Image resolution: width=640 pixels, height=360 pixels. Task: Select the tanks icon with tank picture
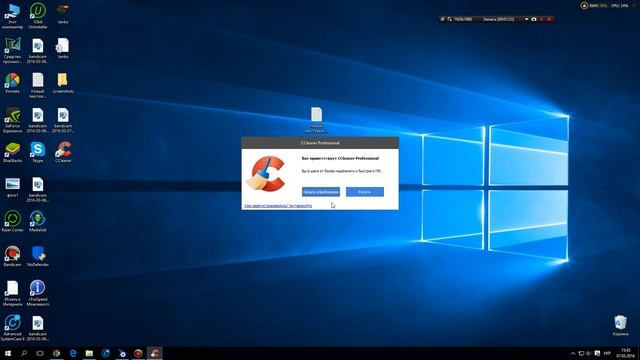(x=63, y=13)
